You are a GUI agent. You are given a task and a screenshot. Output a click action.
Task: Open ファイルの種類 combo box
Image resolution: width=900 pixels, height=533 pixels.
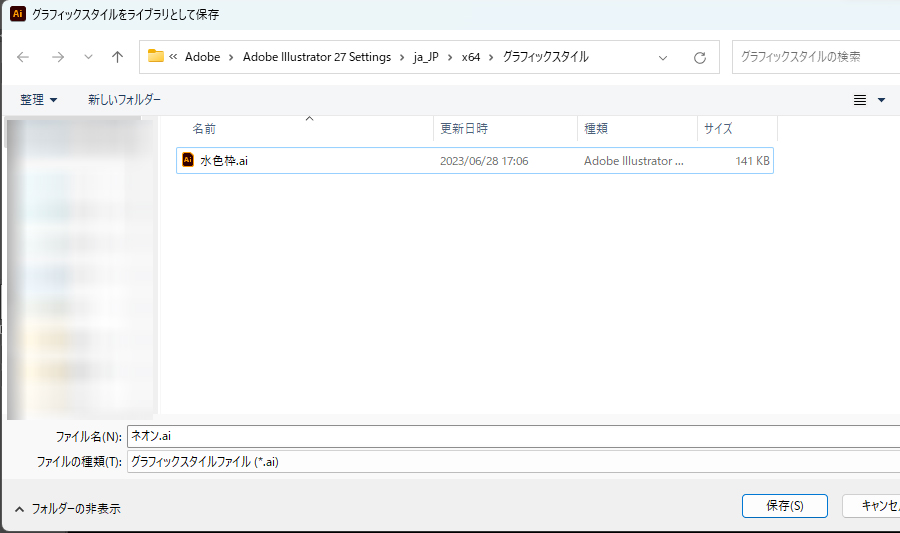coord(513,462)
